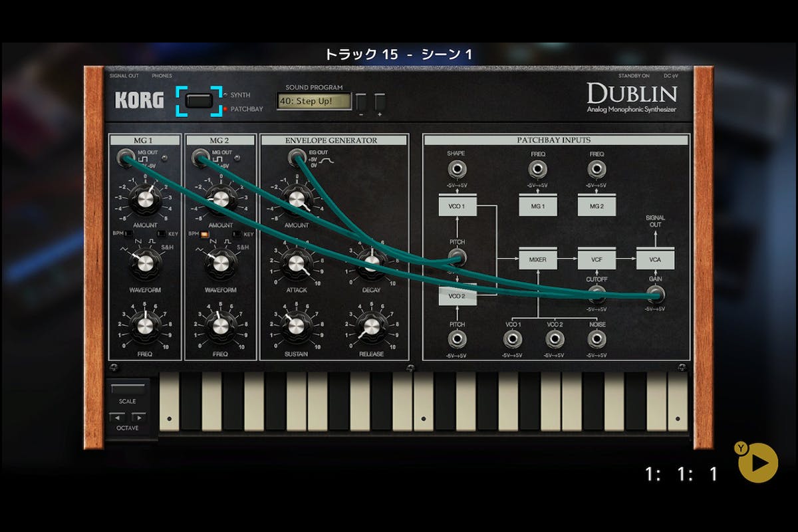This screenshot has height=532, width=798.
Task: Click the NOISE mixer input jack
Action: click(597, 339)
